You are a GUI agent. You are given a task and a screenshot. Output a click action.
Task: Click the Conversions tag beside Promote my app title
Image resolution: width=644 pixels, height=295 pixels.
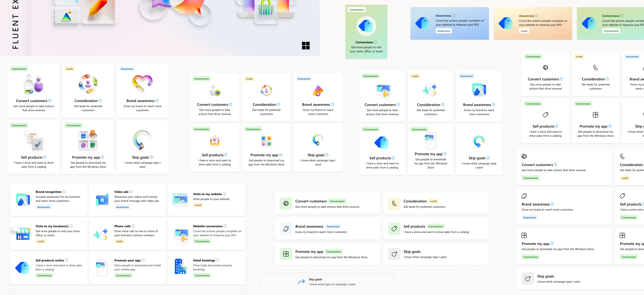click(x=334, y=251)
